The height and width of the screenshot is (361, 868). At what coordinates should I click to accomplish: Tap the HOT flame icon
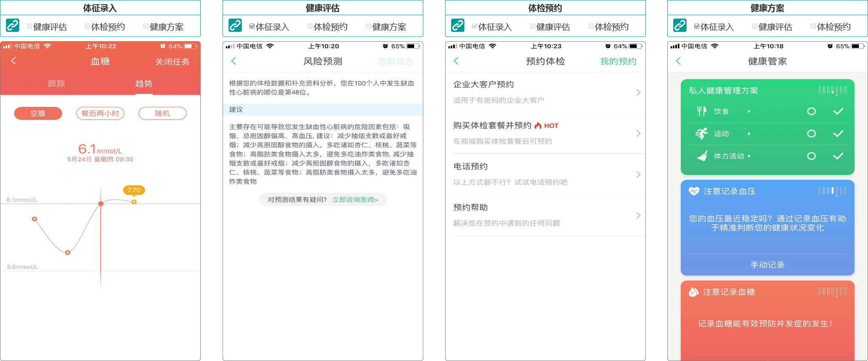[x=538, y=125]
